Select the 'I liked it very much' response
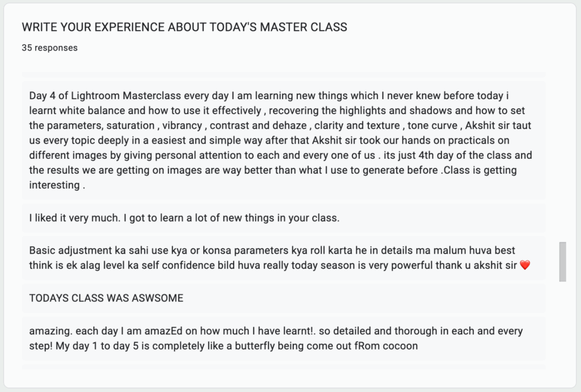The height and width of the screenshot is (392, 581). coord(284,218)
